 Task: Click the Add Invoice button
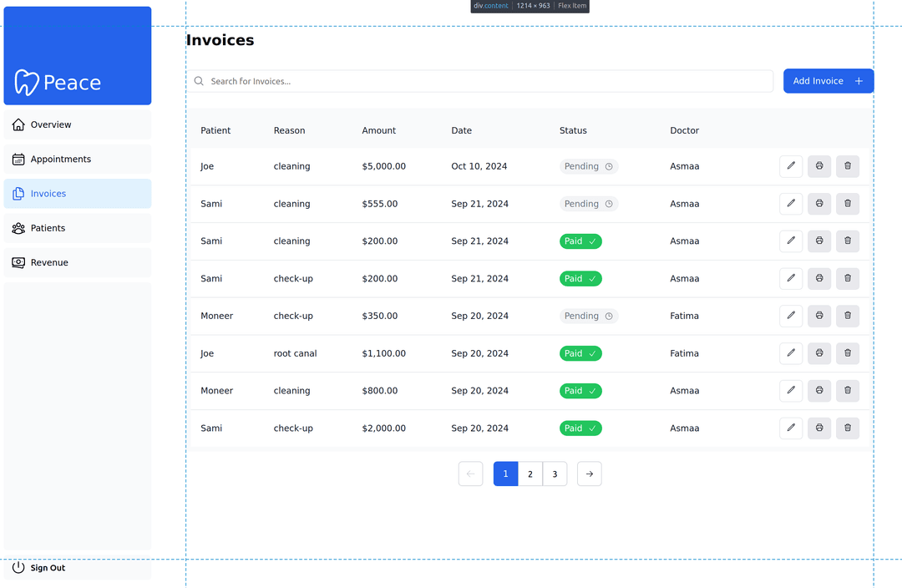click(x=829, y=81)
